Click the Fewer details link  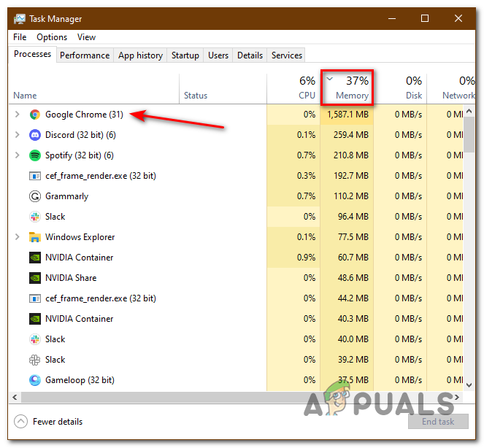58,422
